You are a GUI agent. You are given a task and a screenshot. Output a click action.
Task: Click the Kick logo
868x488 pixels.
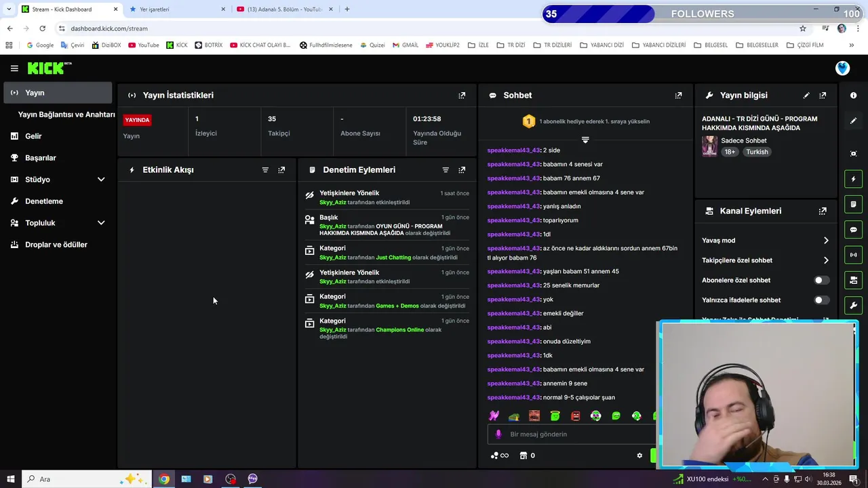[49, 68]
